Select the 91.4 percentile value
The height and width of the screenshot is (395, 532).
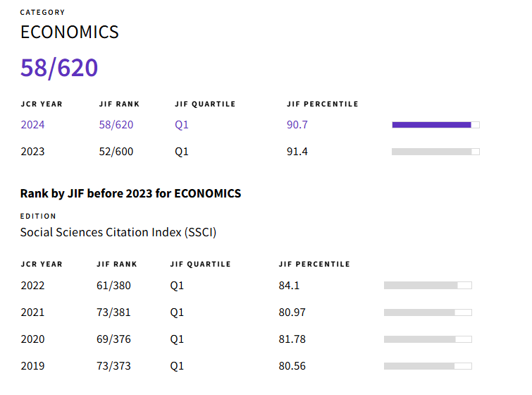297,152
